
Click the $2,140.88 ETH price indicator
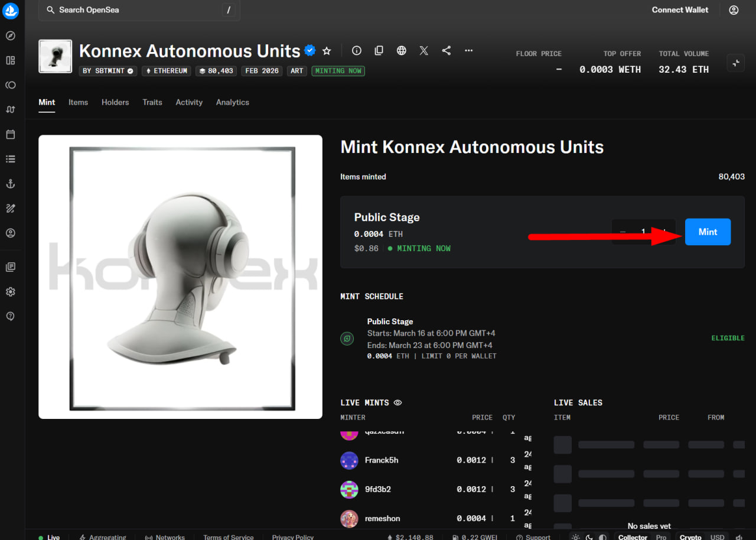point(410,537)
